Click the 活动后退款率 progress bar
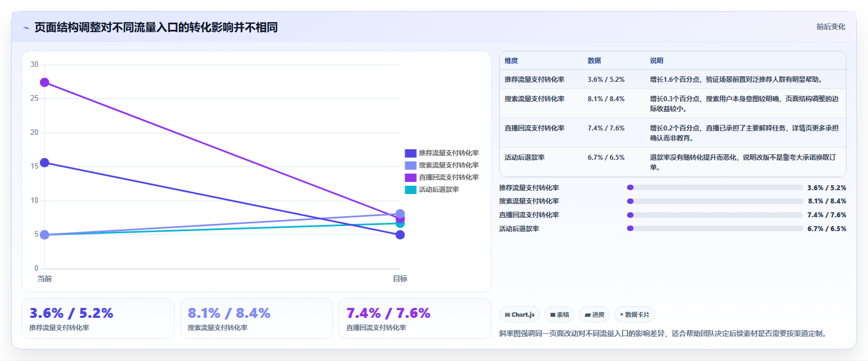This screenshot has height=361, width=868. 715,228
